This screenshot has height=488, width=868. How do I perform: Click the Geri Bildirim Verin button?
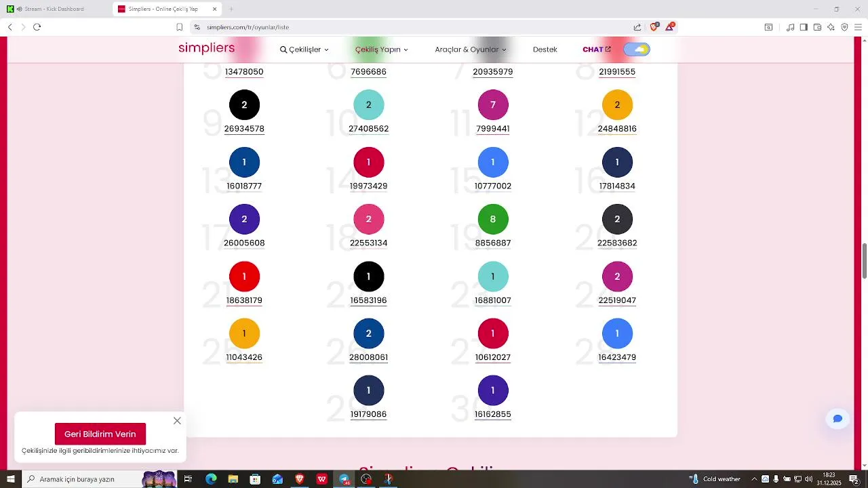(x=100, y=434)
